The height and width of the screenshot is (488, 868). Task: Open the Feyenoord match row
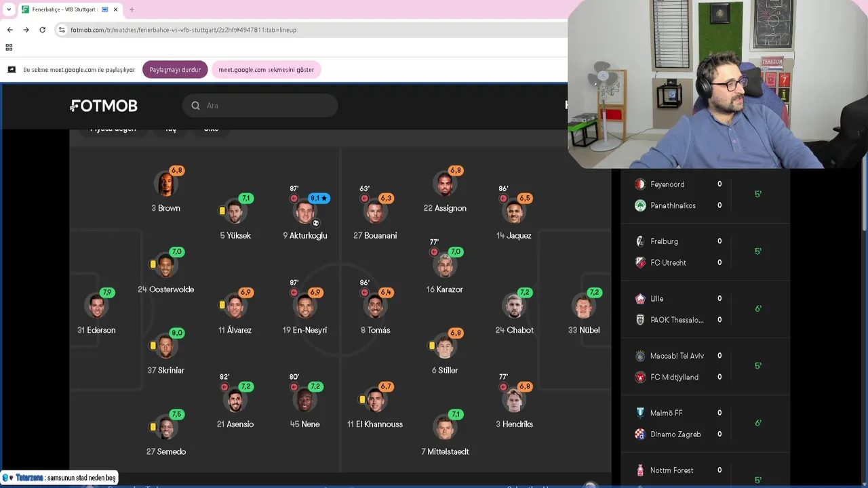coord(705,184)
